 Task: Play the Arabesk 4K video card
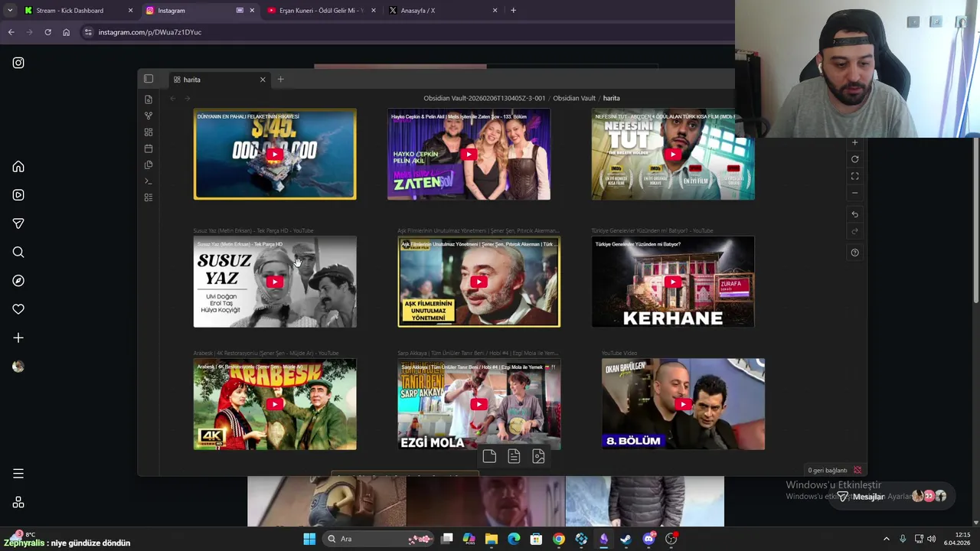coord(275,404)
